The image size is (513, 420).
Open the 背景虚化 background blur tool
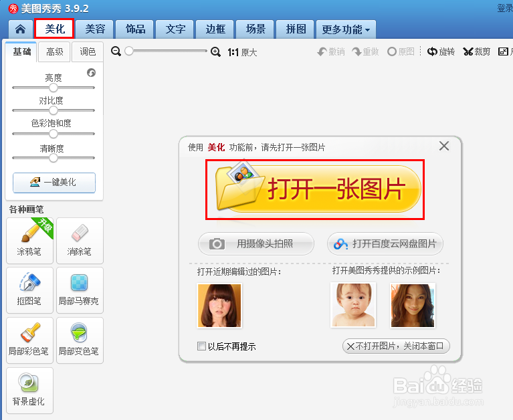pyautogui.click(x=29, y=390)
